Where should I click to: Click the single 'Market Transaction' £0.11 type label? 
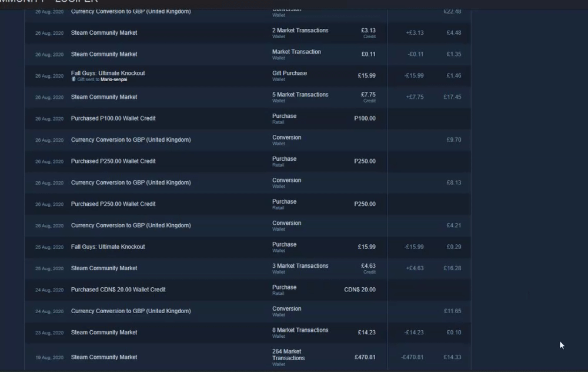coord(296,52)
